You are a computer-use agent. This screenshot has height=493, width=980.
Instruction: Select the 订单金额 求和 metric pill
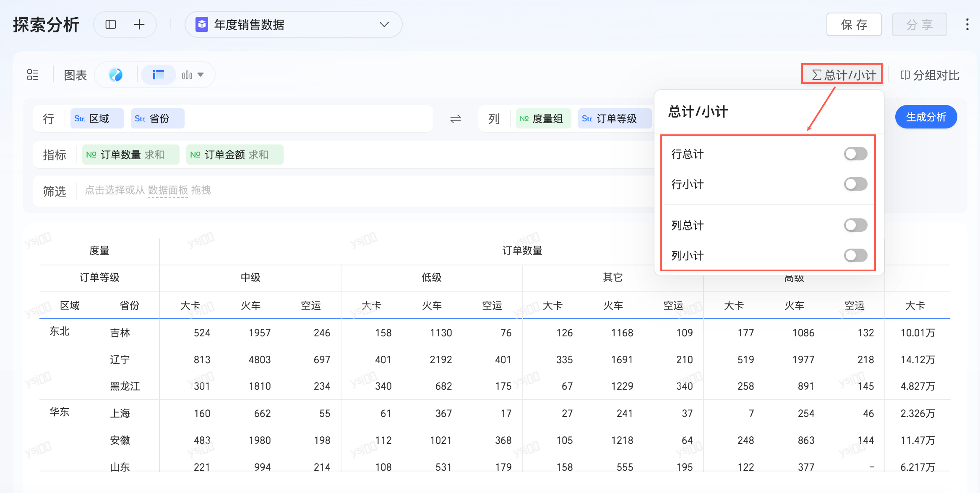click(235, 155)
